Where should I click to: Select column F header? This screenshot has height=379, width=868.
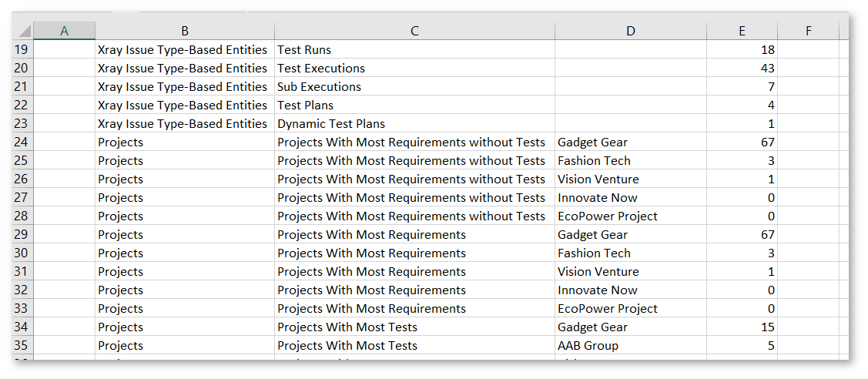pos(809,31)
